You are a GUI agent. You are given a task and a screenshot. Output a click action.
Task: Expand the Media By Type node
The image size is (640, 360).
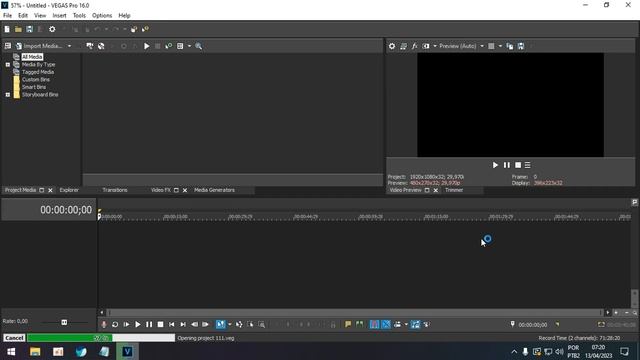coord(8,64)
